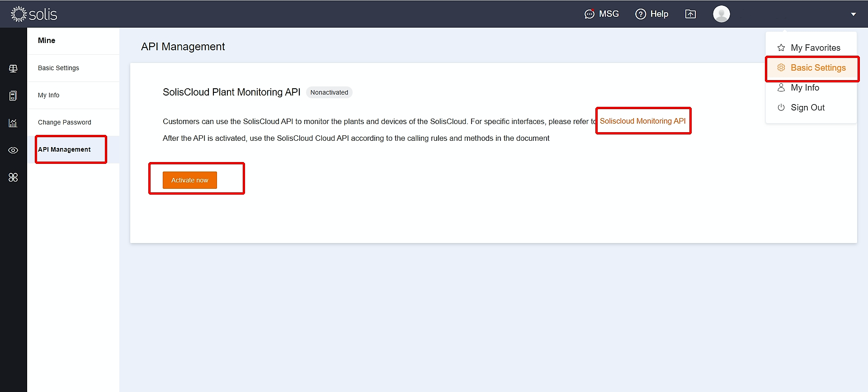This screenshot has width=868, height=392.
Task: Open the MSG message icon
Action: 590,14
